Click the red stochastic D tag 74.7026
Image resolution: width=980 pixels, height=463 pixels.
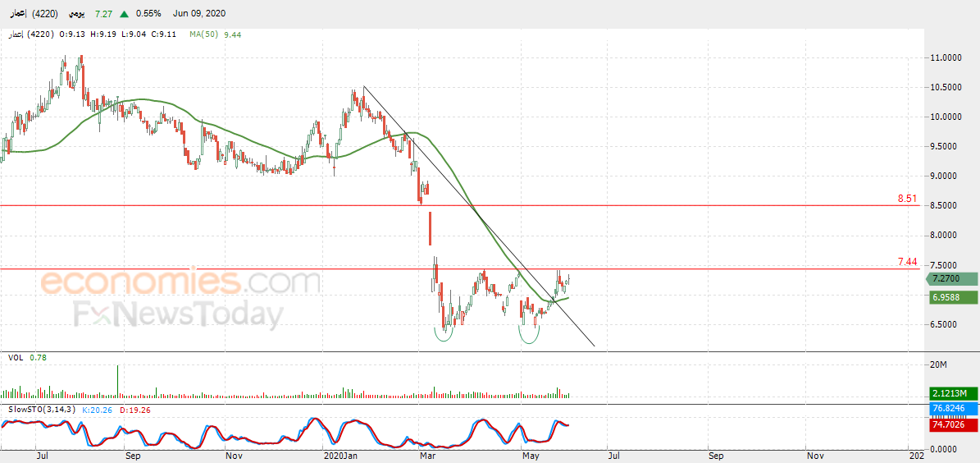click(951, 424)
